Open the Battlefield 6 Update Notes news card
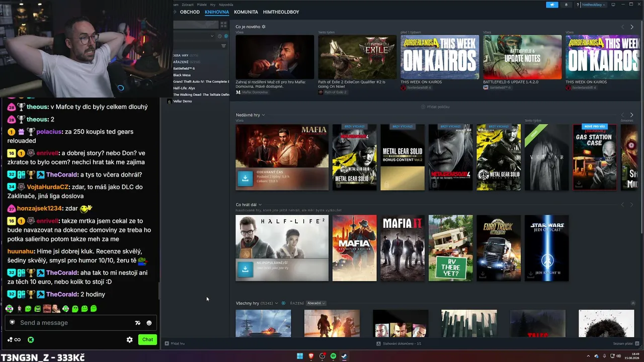Screen dimensions: 644x362 [522, 57]
